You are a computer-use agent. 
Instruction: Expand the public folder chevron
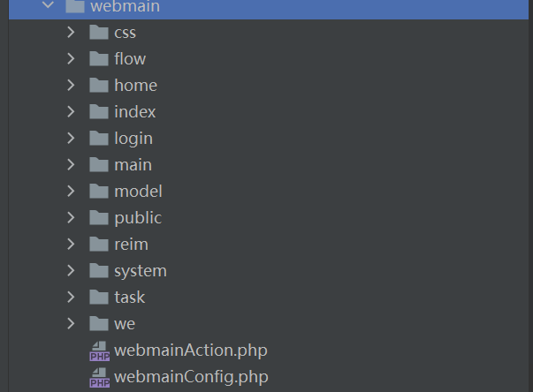[71, 217]
